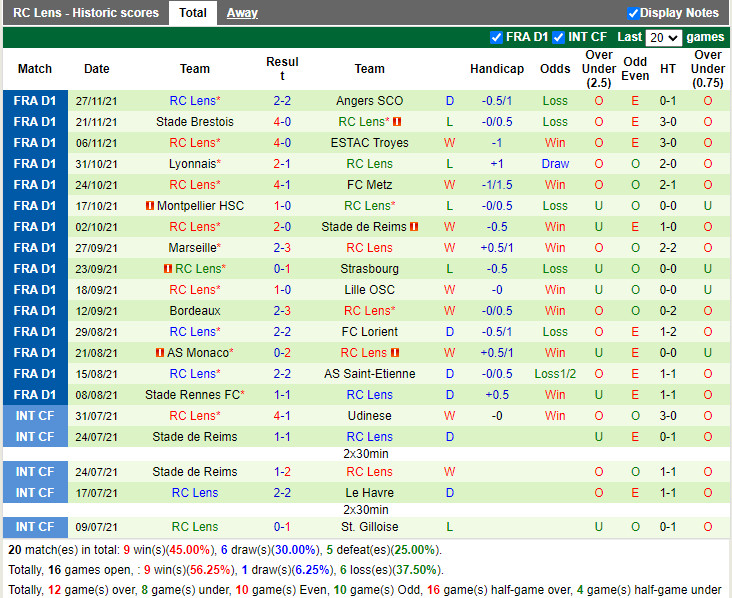732x598 pixels.
Task: Open Strasbourg team link
Action: (369, 269)
